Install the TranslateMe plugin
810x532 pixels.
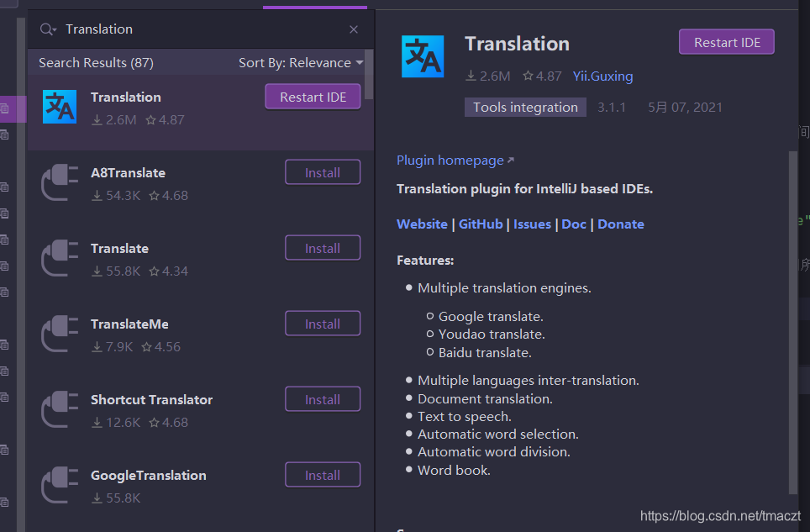(323, 324)
